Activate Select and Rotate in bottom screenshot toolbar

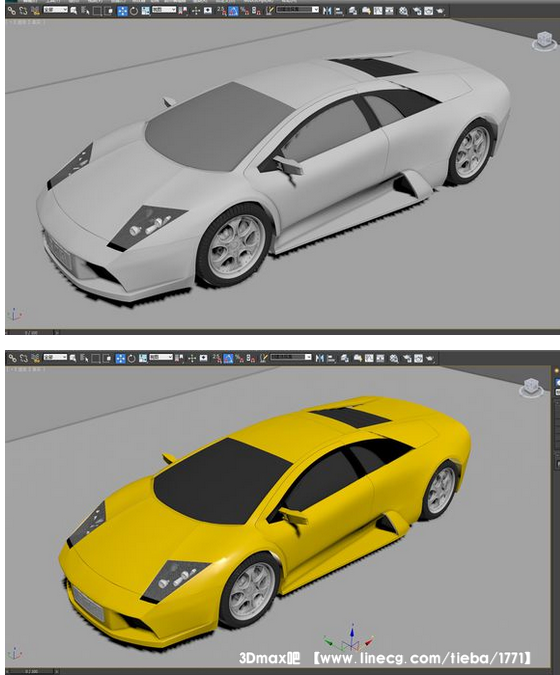coord(131,358)
